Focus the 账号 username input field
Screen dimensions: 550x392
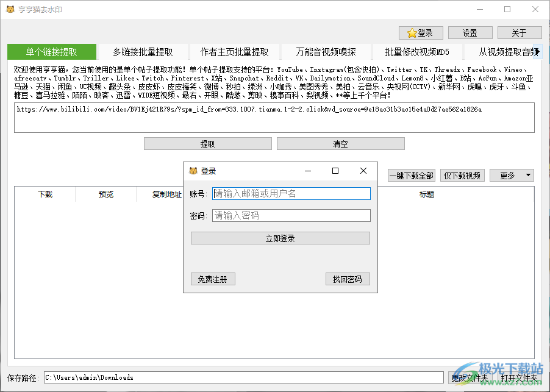(x=291, y=194)
